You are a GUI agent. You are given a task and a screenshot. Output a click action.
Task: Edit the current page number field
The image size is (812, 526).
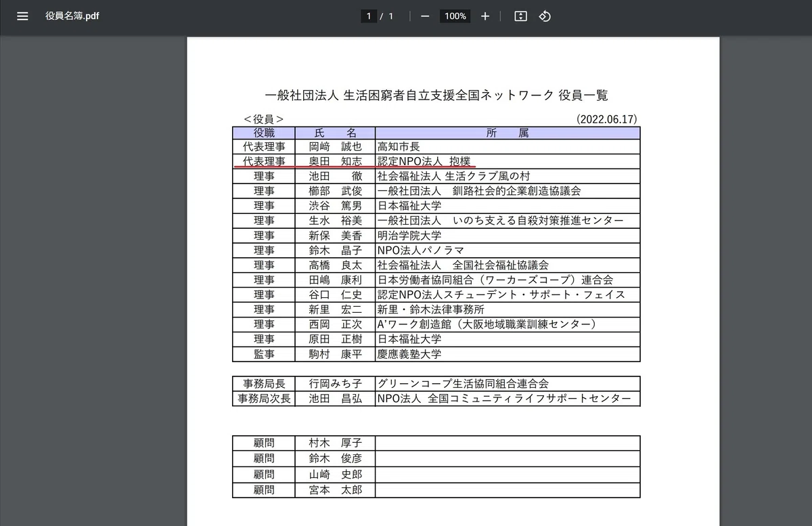click(369, 16)
